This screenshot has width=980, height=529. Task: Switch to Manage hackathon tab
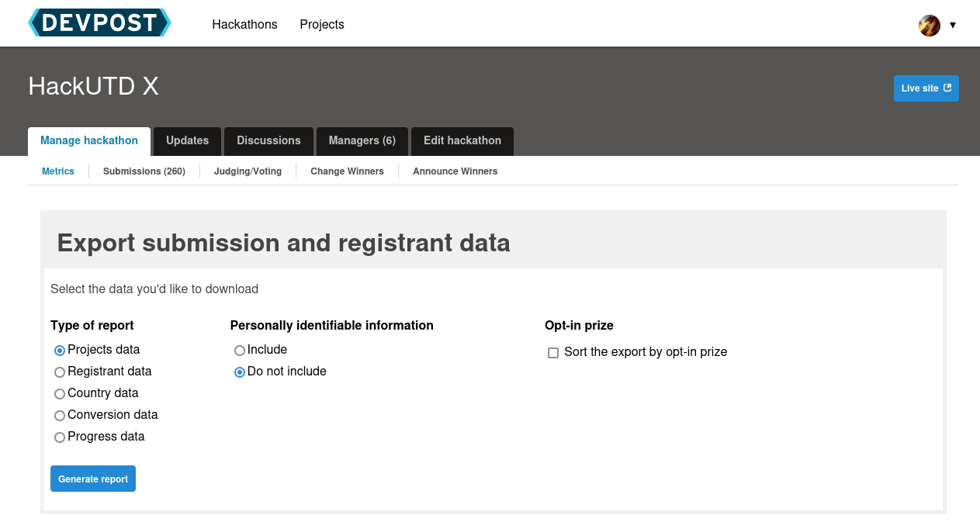tap(89, 141)
